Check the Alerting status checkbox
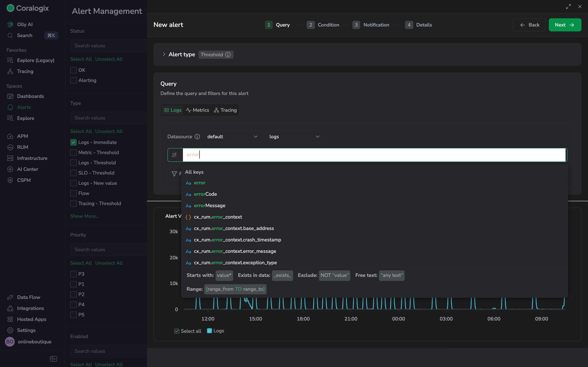Image resolution: width=588 pixels, height=367 pixels. click(x=73, y=80)
